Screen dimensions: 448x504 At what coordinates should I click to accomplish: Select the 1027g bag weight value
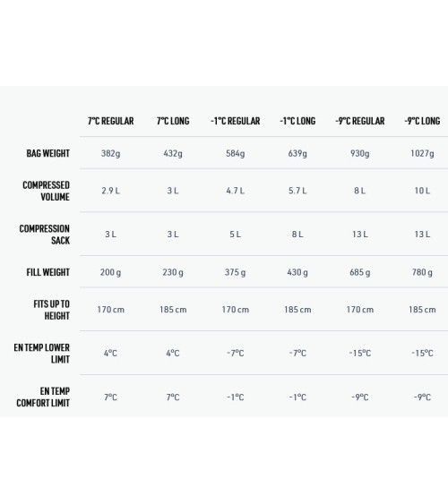click(422, 153)
